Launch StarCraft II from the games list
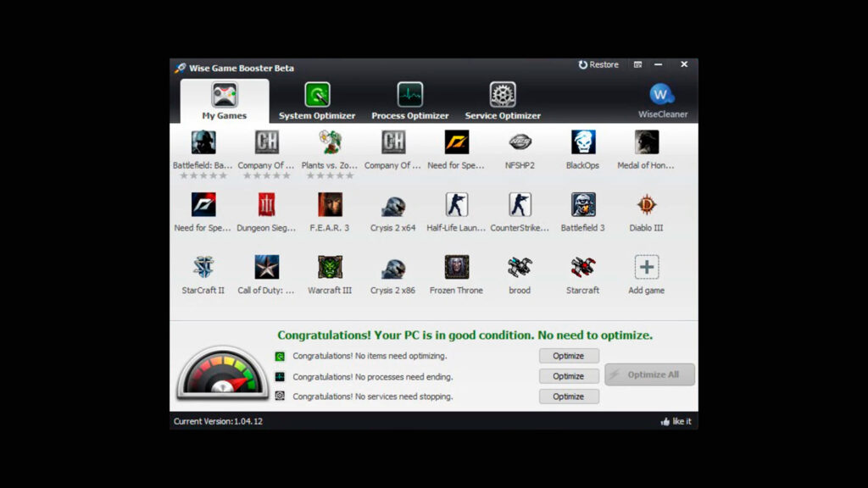This screenshot has width=868, height=488. [x=203, y=268]
